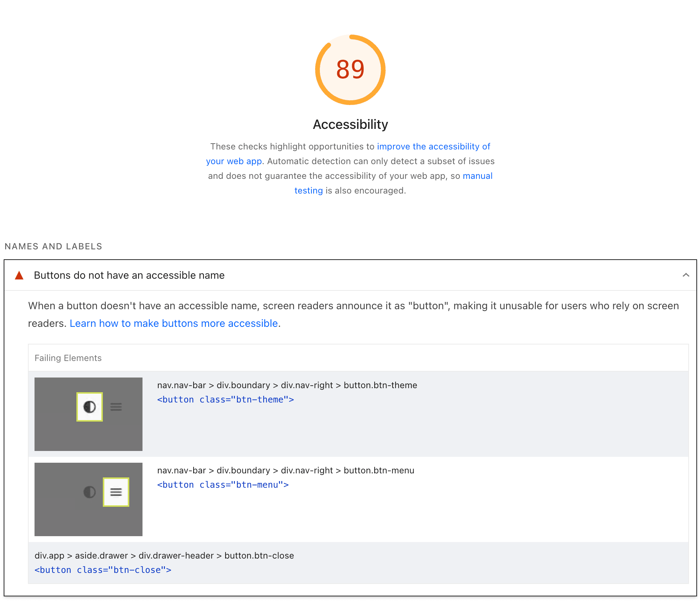This screenshot has height=603, width=700.
Task: Click the orange 89 score gauge
Action: pyautogui.click(x=350, y=69)
